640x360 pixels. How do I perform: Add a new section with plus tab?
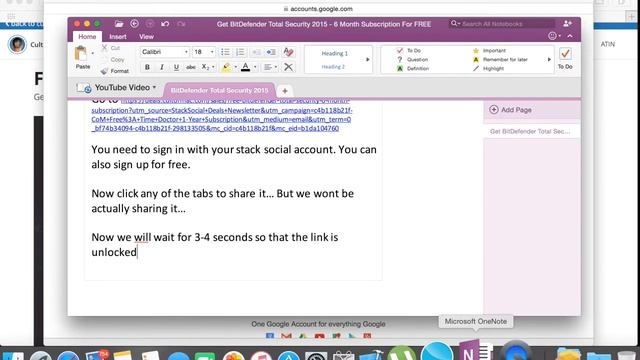coord(285,91)
